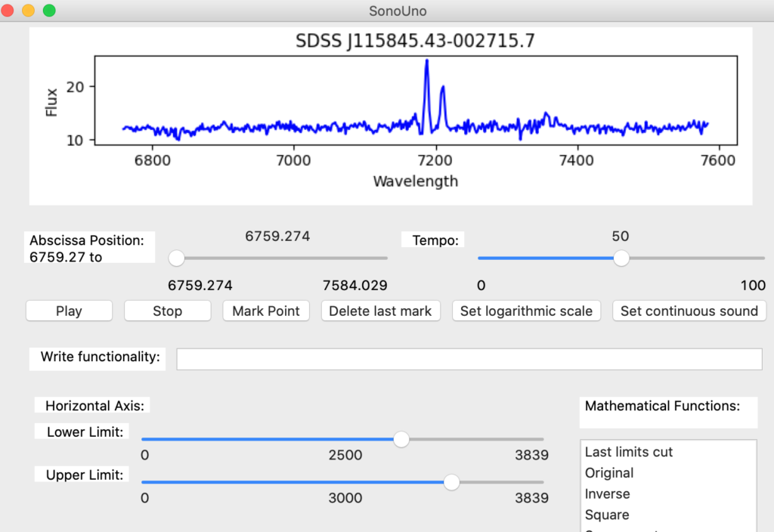Toggle Set continuous sound
The width and height of the screenshot is (774, 532).
coord(689,311)
